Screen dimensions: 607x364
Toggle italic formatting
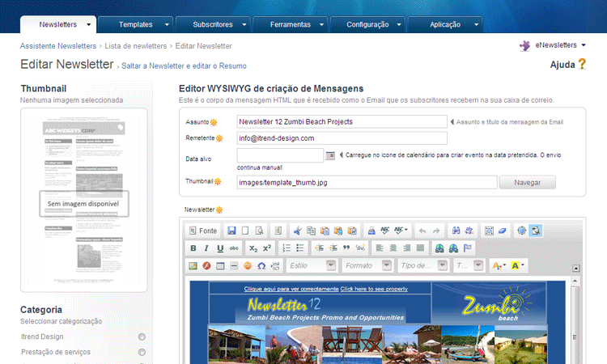pyautogui.click(x=206, y=248)
